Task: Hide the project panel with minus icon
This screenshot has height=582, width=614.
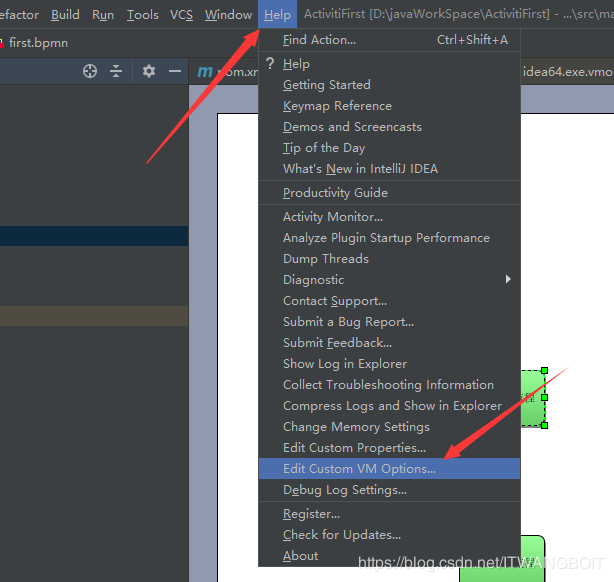Action: (175, 71)
